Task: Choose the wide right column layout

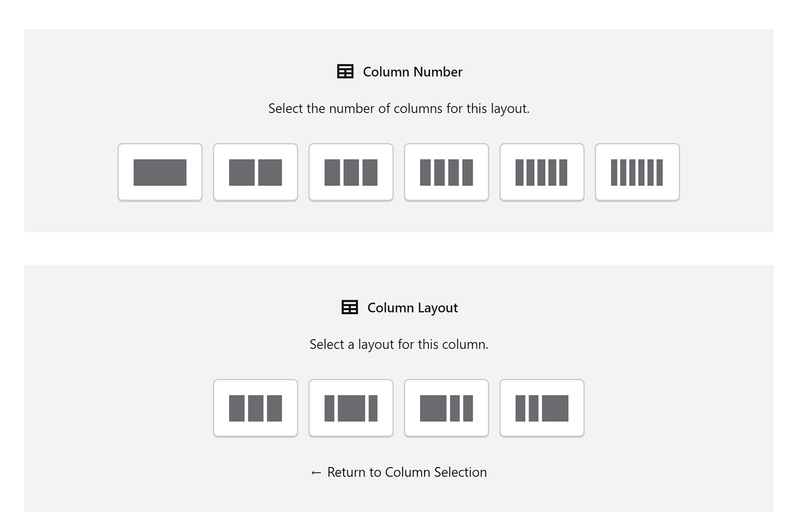Action: click(x=542, y=408)
